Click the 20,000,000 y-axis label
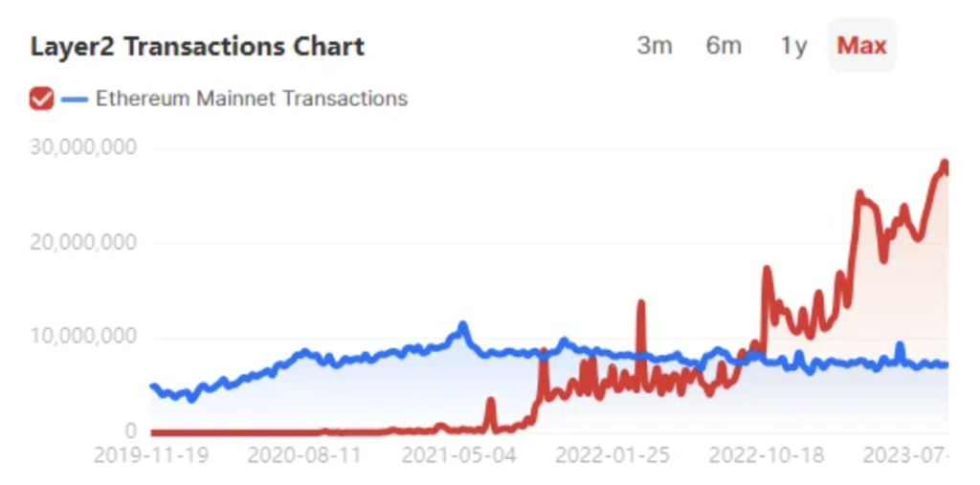The width and height of the screenshot is (980, 485). pyautogui.click(x=83, y=242)
